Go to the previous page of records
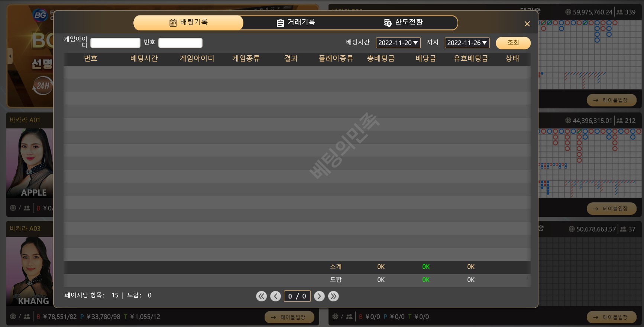 point(275,296)
